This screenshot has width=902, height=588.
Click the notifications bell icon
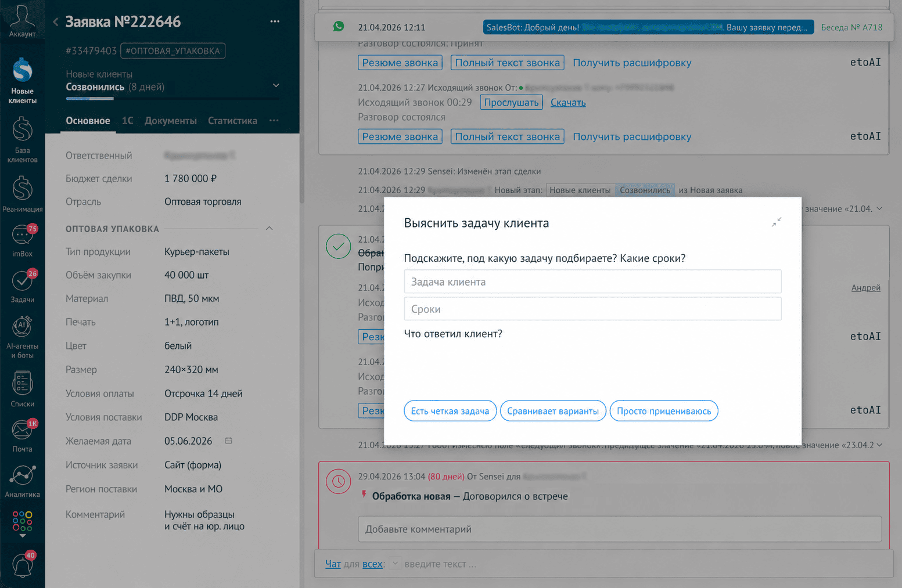[x=22, y=565]
